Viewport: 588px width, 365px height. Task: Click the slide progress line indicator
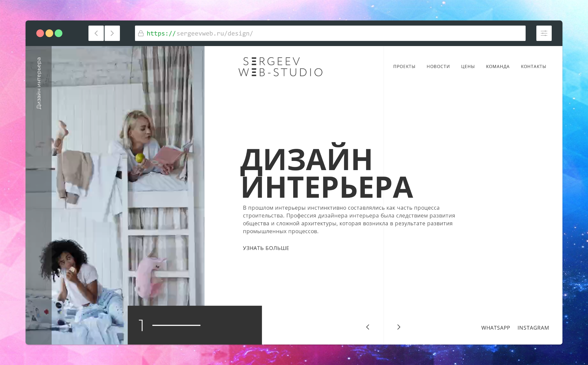[176, 325]
